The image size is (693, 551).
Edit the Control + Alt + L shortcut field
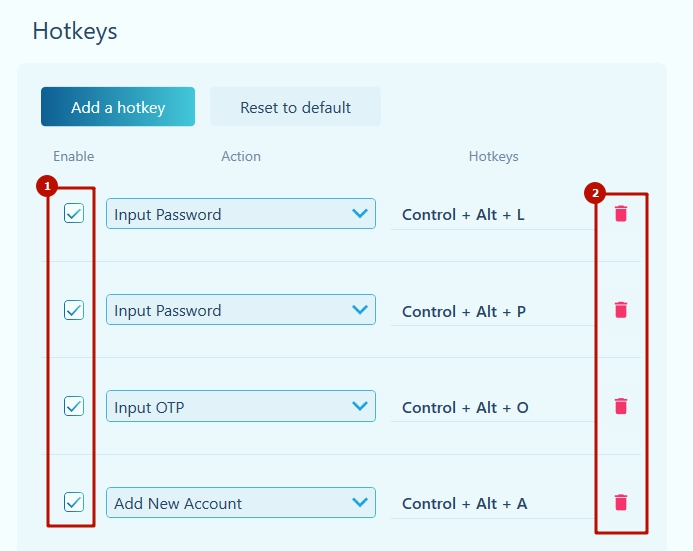(x=492, y=215)
